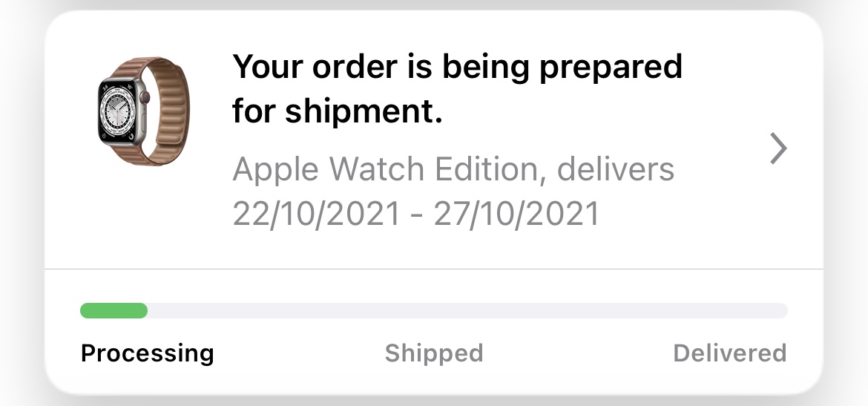This screenshot has width=868, height=406.
Task: Open order details with the right chevron
Action: pyautogui.click(x=777, y=148)
